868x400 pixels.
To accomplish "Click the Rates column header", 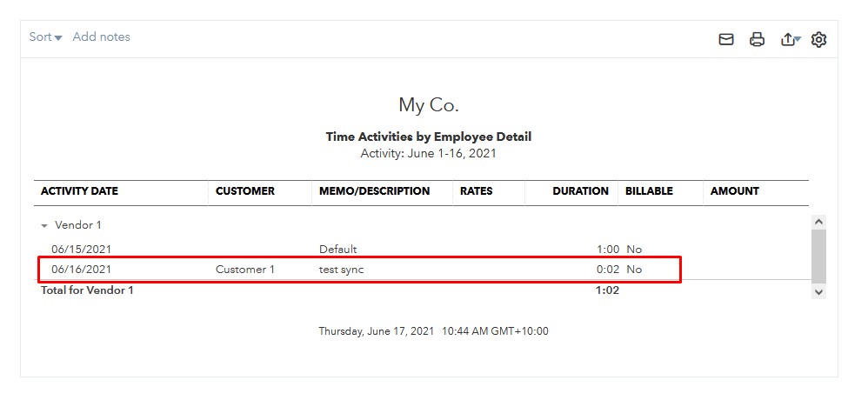I will pos(476,191).
